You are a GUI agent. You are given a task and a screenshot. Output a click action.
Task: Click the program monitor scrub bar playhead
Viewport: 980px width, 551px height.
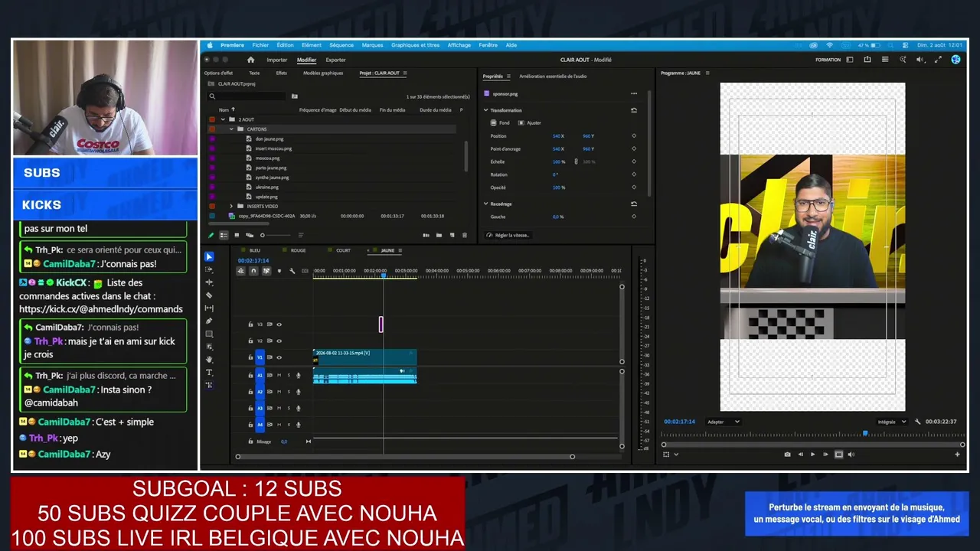pos(865,434)
